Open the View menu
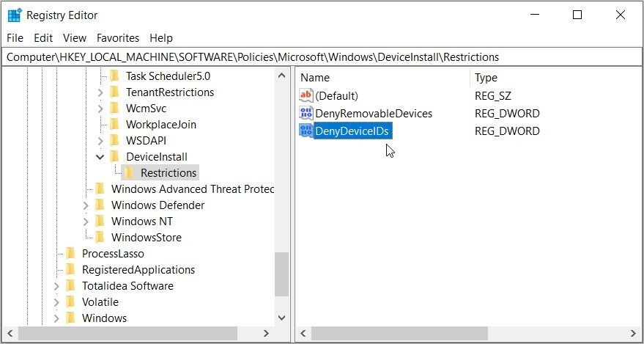 (75, 38)
